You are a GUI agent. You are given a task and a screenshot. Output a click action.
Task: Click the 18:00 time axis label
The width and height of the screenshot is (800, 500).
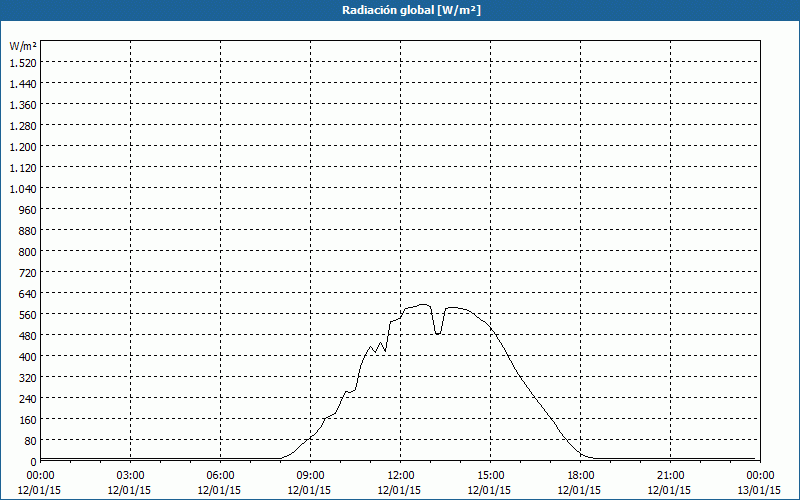[x=581, y=476]
